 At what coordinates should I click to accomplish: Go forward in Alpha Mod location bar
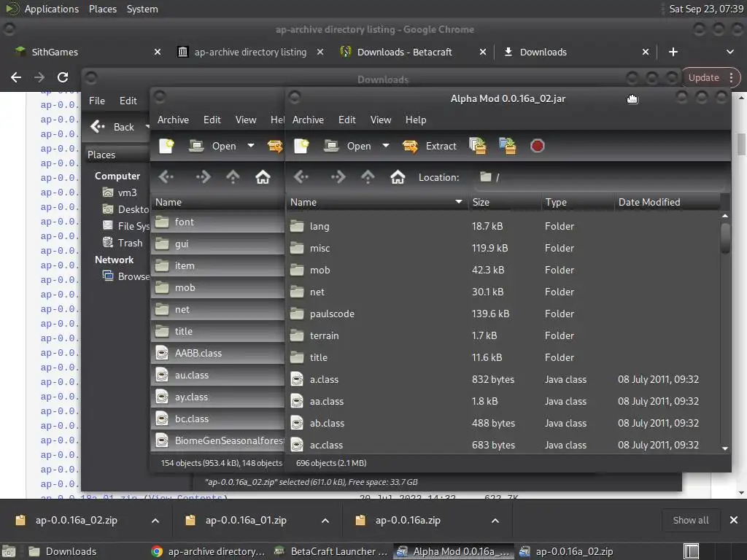(338, 177)
